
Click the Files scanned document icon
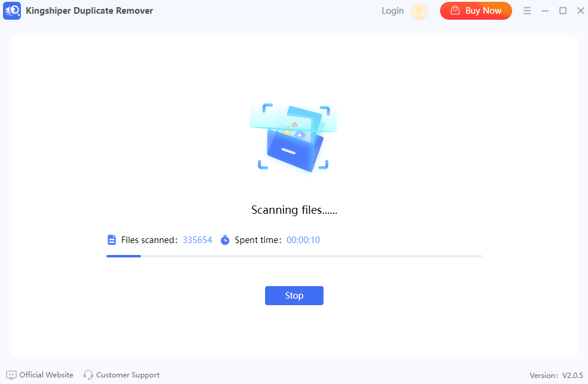point(112,240)
